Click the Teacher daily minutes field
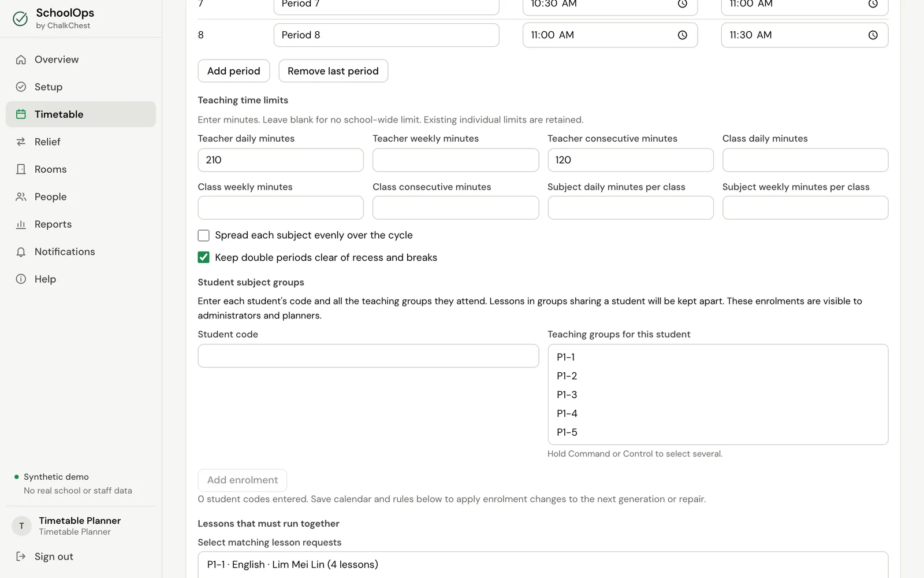Screen dimensions: 924x578 pos(281,160)
